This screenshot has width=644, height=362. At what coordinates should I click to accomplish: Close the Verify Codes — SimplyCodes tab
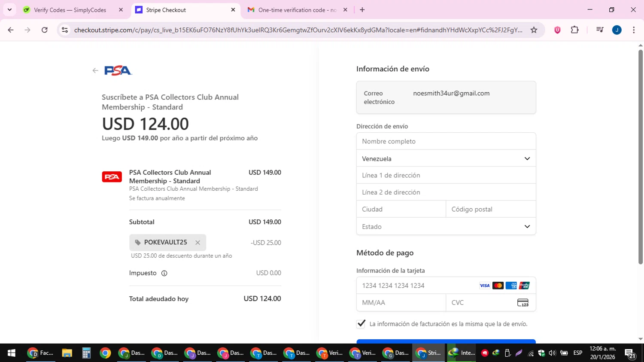(x=121, y=10)
